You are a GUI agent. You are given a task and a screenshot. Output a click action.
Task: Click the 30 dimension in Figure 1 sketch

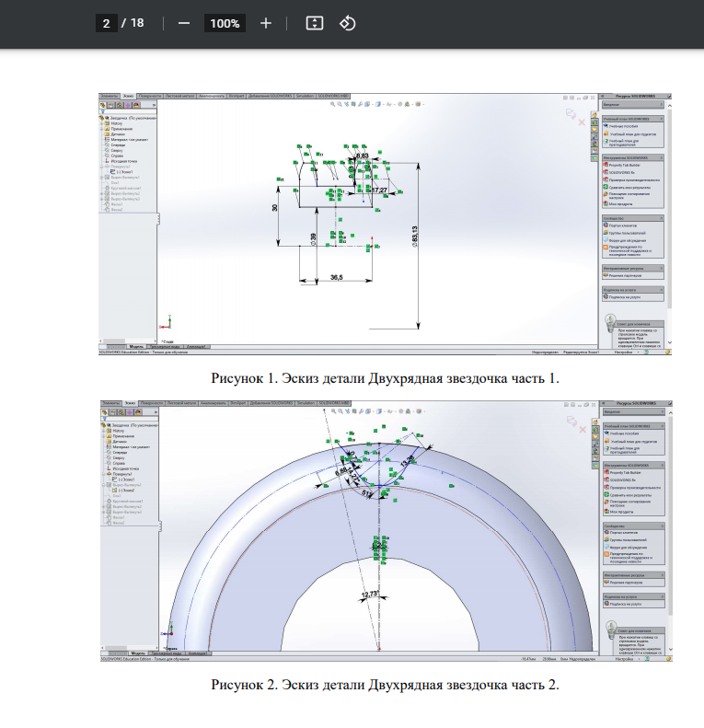pos(274,207)
